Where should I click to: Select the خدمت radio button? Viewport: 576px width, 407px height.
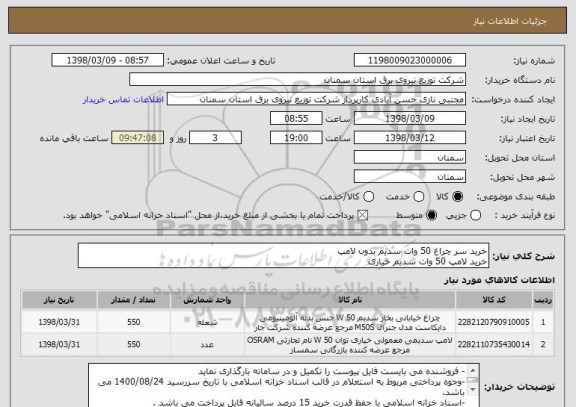pyautogui.click(x=419, y=197)
